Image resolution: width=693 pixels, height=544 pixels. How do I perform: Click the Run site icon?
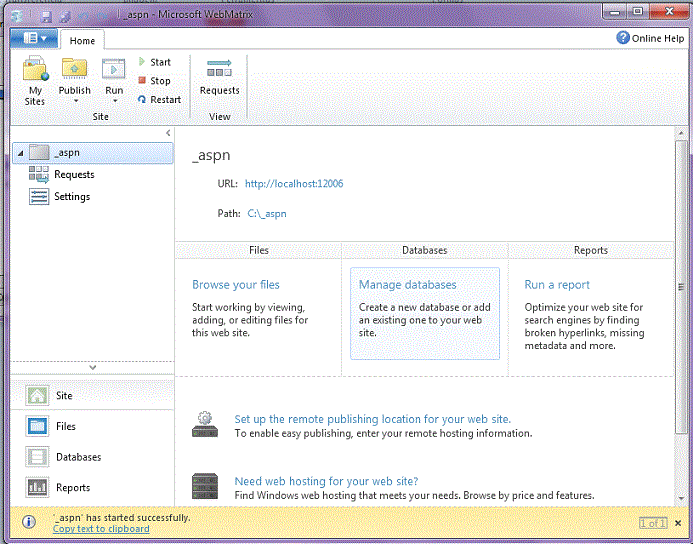(x=114, y=69)
